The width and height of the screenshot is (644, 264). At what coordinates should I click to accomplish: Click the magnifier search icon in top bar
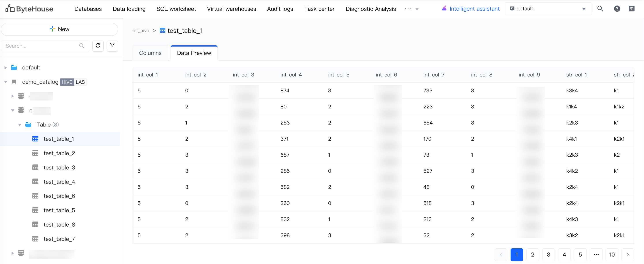[600, 9]
